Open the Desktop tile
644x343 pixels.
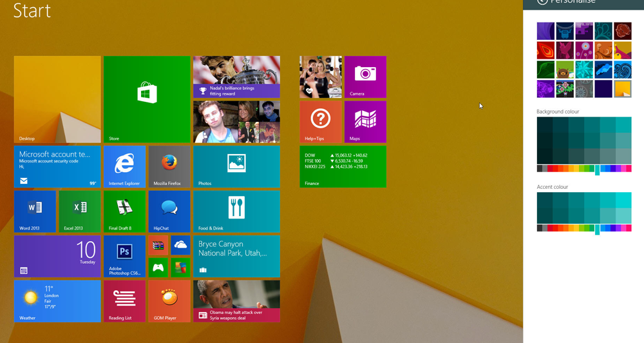click(57, 99)
